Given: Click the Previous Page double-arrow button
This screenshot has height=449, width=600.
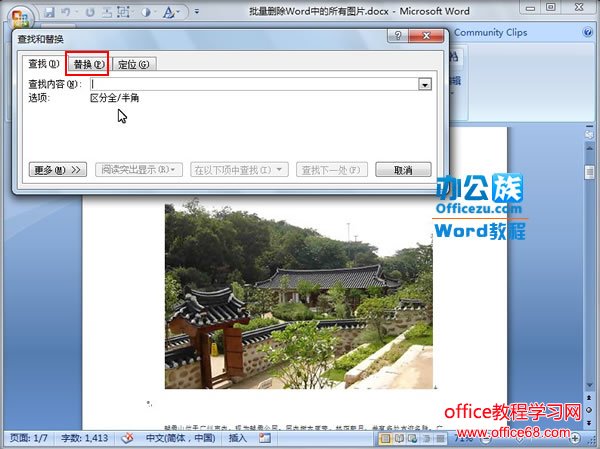Looking at the screenshot, I should [x=589, y=398].
